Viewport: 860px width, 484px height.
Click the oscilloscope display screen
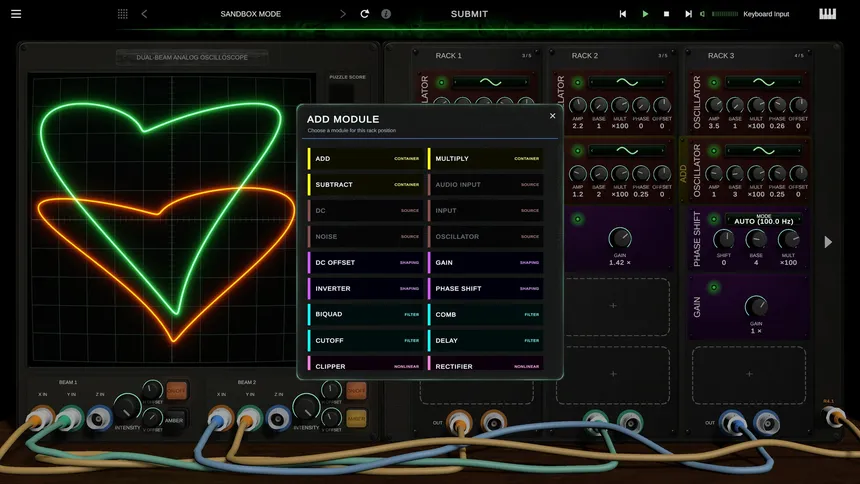pos(172,221)
